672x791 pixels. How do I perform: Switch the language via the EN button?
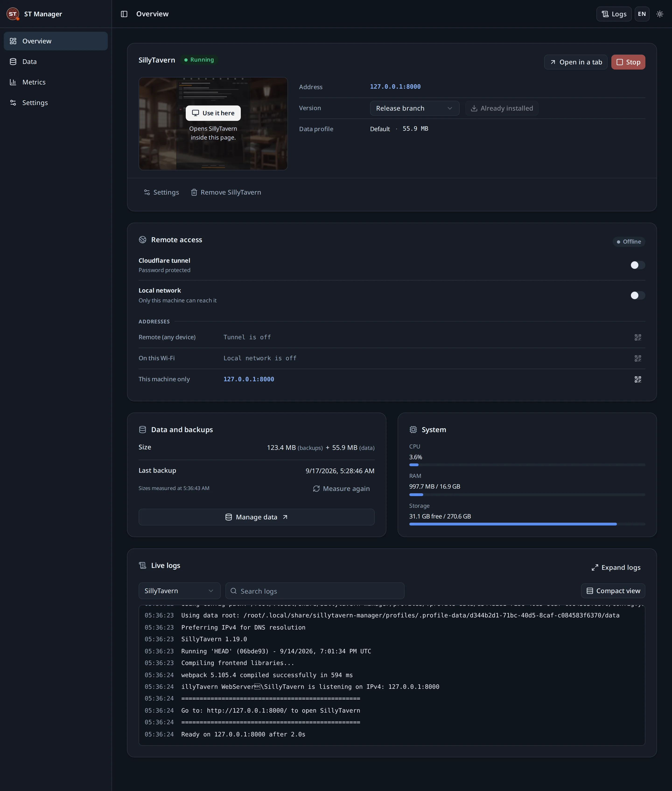click(x=642, y=14)
